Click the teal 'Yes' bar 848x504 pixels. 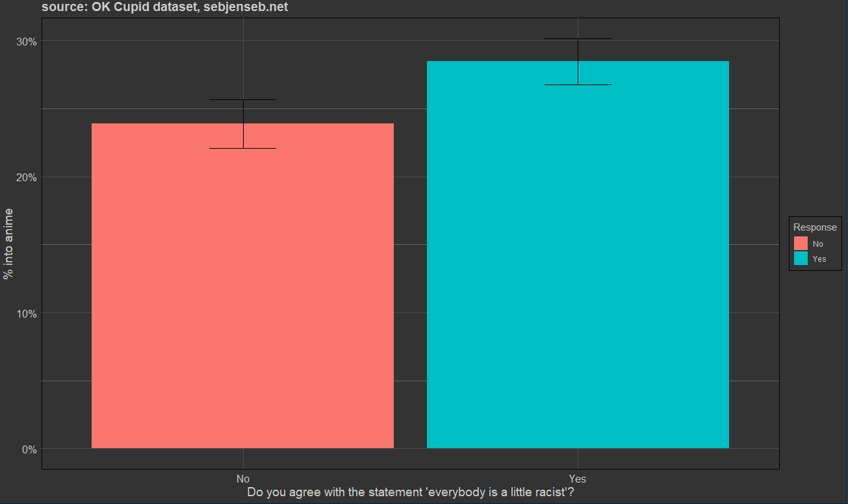coord(578,255)
